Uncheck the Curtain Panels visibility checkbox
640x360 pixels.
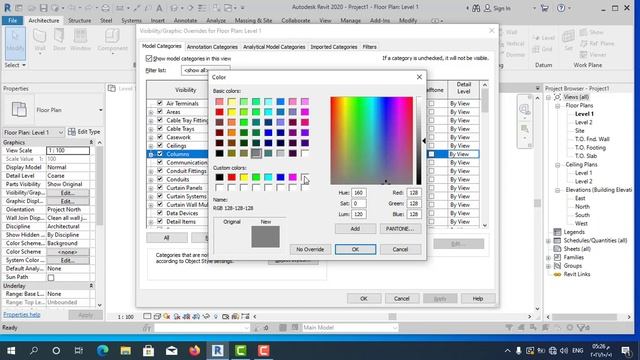(x=160, y=188)
